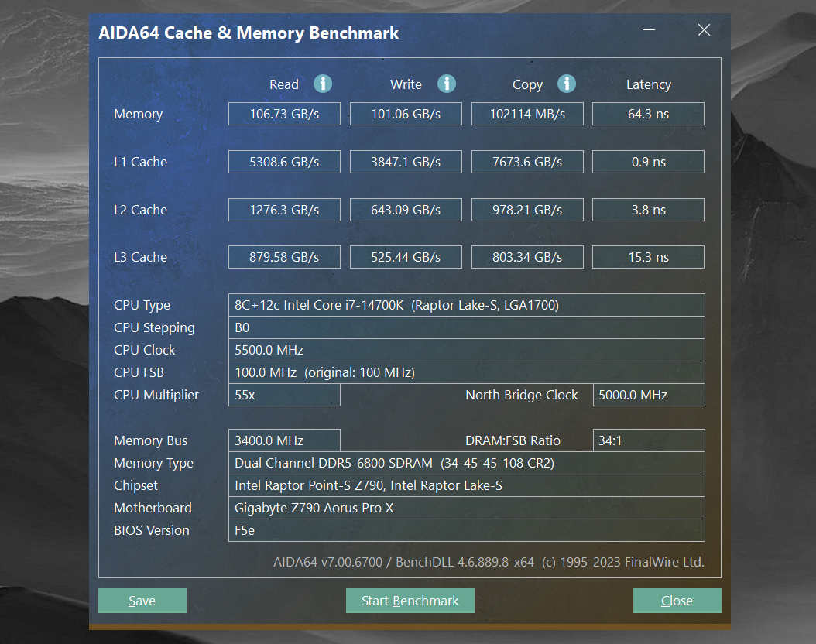Click the CPU Clock label
The height and width of the screenshot is (644, 816).
tap(145, 350)
